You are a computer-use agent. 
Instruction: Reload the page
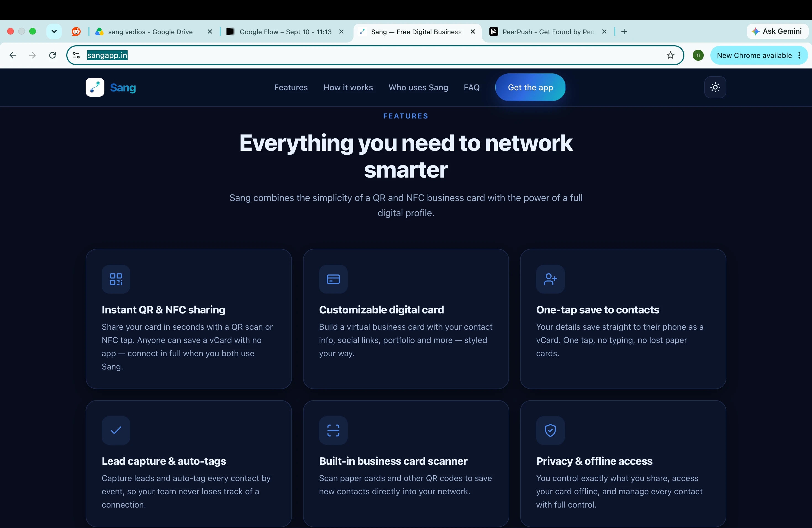click(52, 55)
